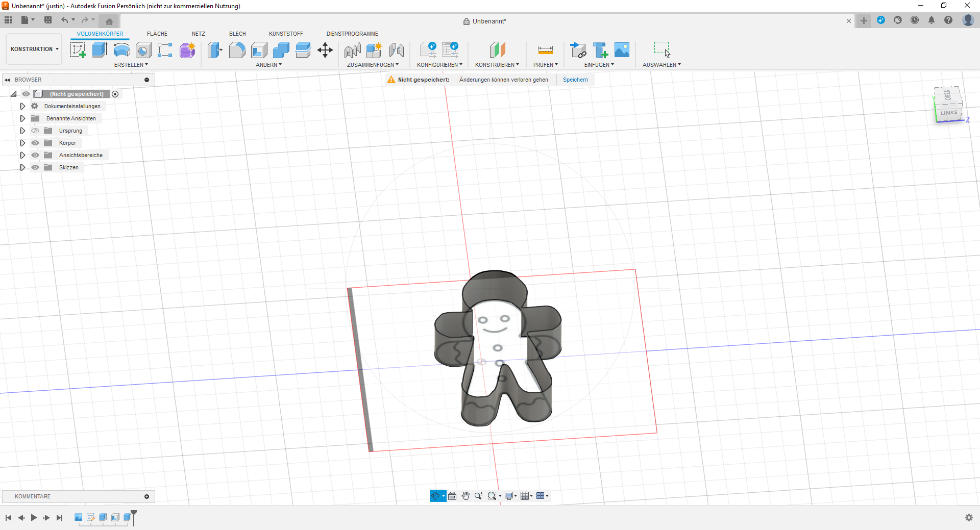Switch to the DIENSTPROGRAMME tab

[x=352, y=34]
